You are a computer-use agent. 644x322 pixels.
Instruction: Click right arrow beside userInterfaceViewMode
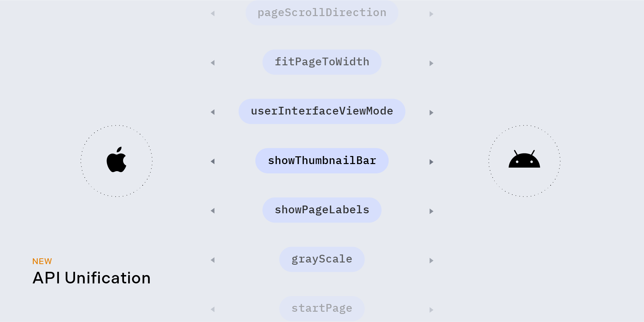[431, 113]
